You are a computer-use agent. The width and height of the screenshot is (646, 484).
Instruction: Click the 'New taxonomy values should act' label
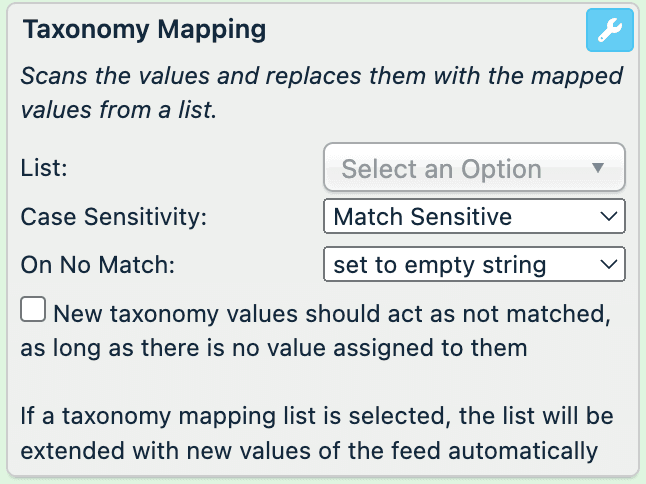coord(332,314)
